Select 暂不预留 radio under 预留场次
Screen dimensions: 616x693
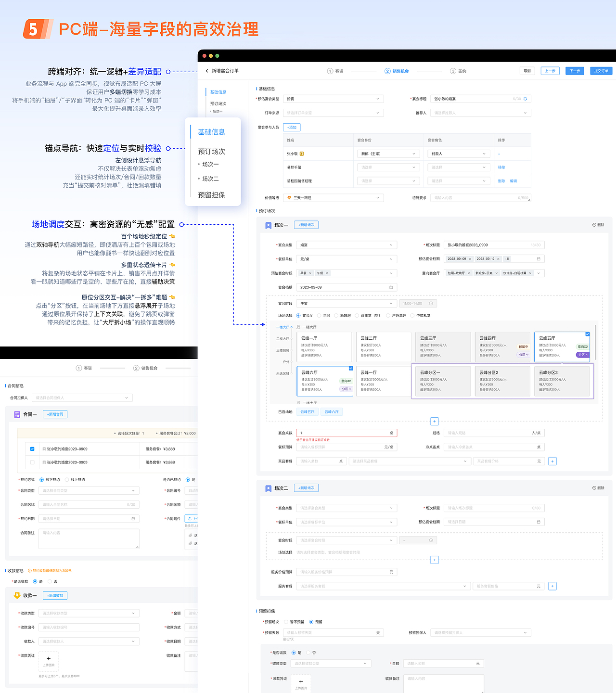point(286,622)
